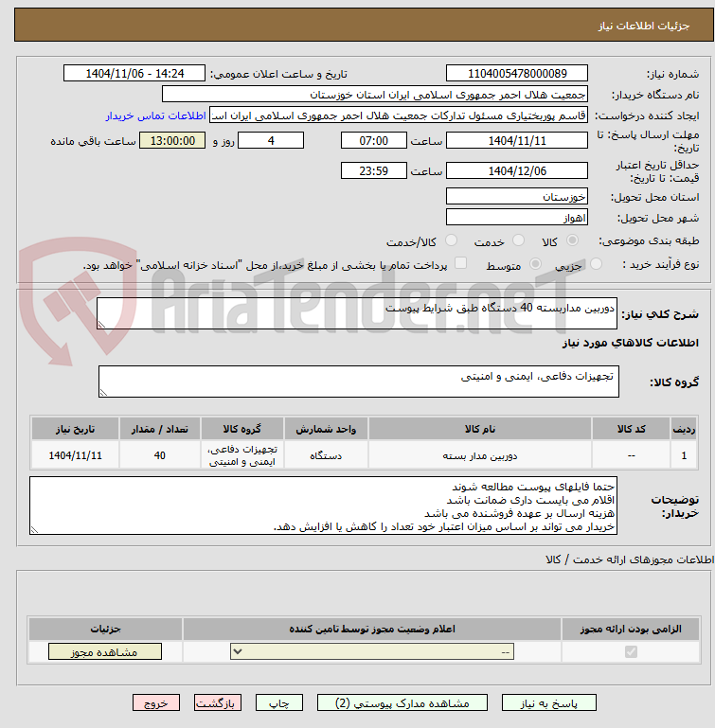The height and width of the screenshot is (728, 715).
Task: Toggle the اسناد خزانه اسلامی payment checkbox
Action: 460,263
